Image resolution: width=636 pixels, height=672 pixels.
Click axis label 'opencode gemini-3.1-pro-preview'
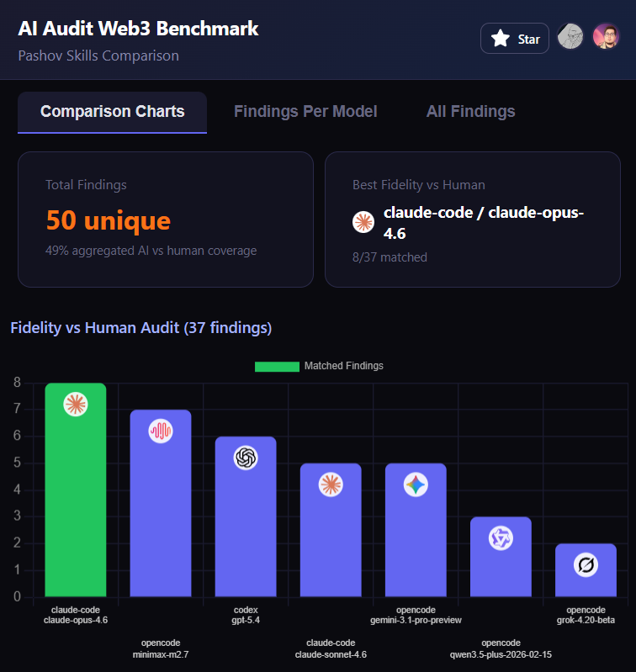click(x=416, y=615)
